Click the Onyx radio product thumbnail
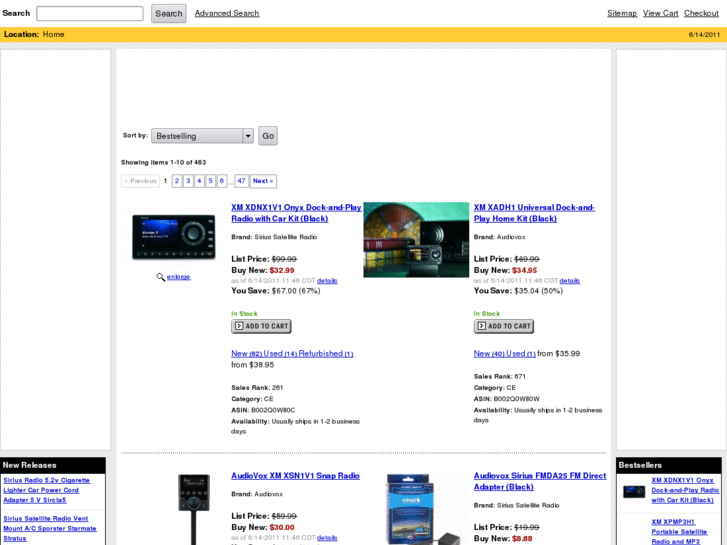The height and width of the screenshot is (545, 727). [173, 237]
